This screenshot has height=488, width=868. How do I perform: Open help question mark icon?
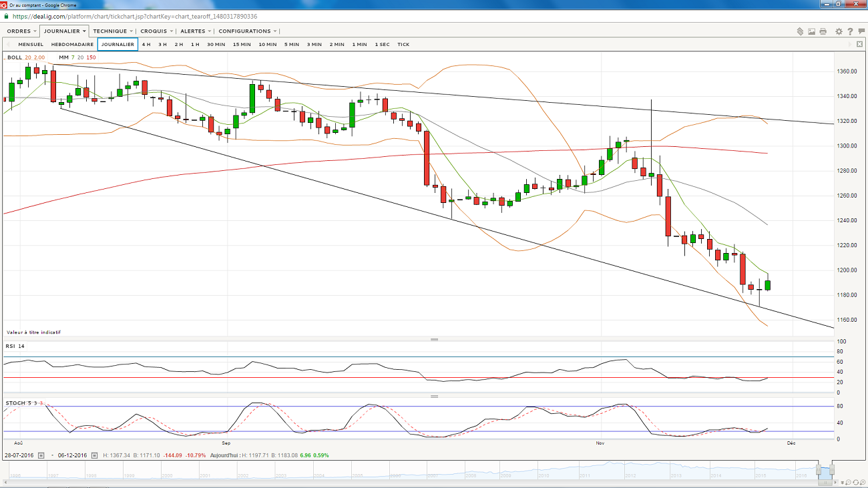850,31
